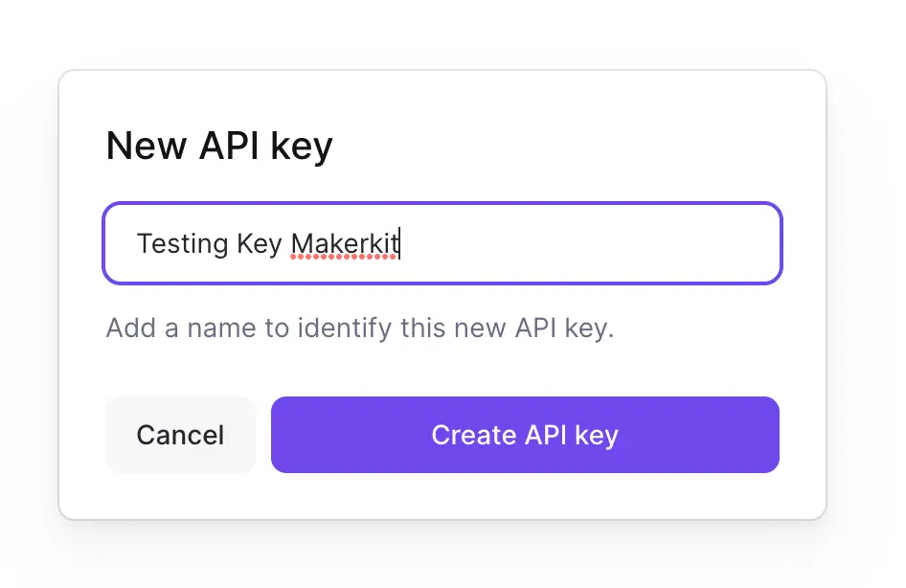Click the misspelled word Makerkit in the field
Screen dimensions: 906x588
tap(345, 243)
